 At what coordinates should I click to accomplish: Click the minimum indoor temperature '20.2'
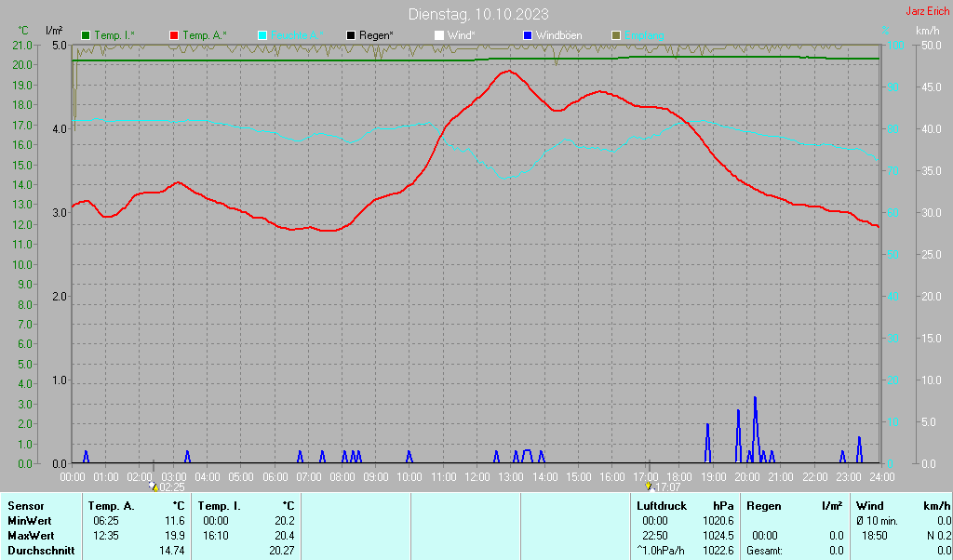pyautogui.click(x=284, y=521)
